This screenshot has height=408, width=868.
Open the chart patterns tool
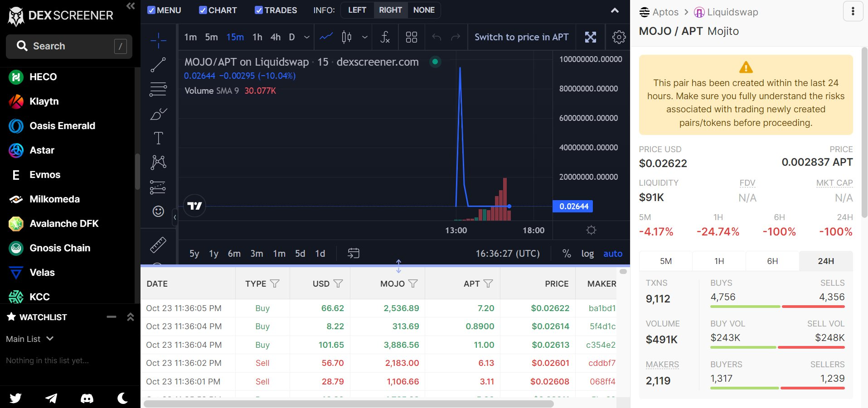click(x=158, y=162)
